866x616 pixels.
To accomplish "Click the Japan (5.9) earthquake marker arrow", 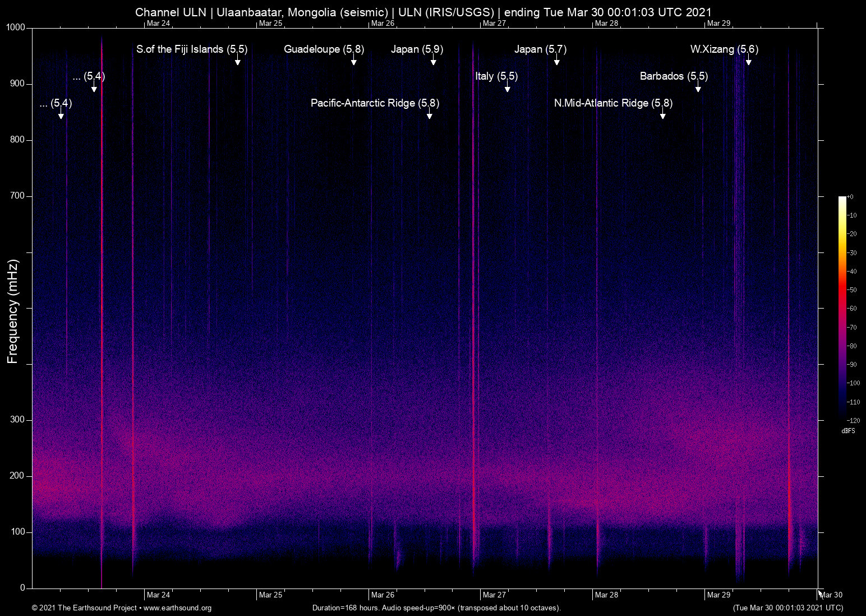I will coord(434,59).
